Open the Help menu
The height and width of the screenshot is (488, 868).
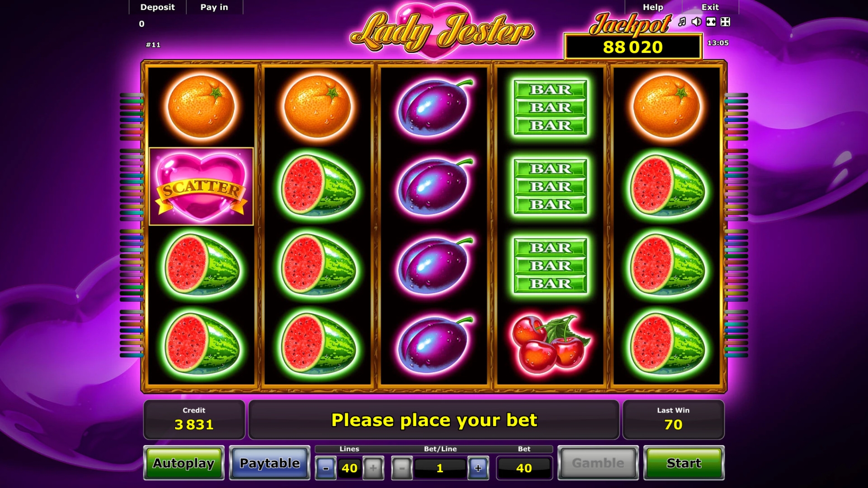[653, 7]
